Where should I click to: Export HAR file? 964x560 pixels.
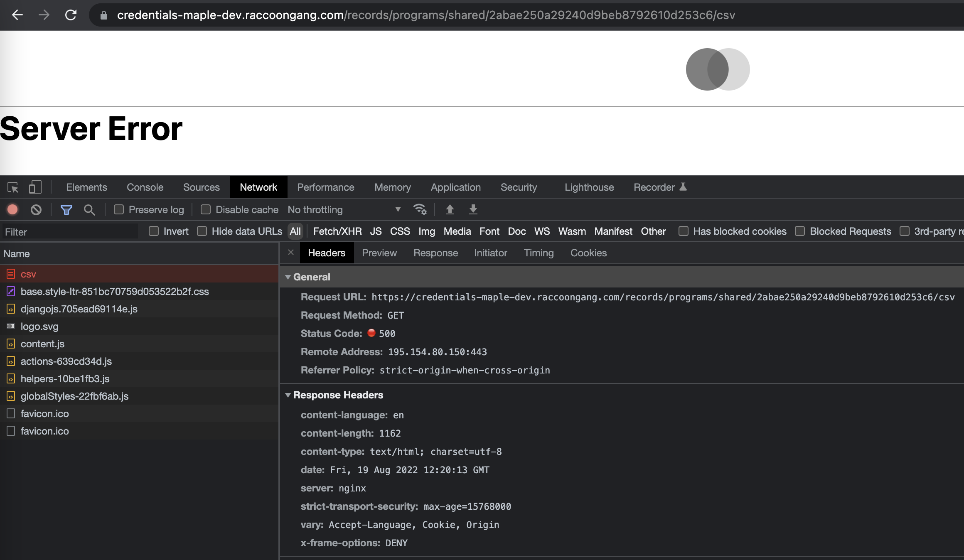(x=473, y=210)
